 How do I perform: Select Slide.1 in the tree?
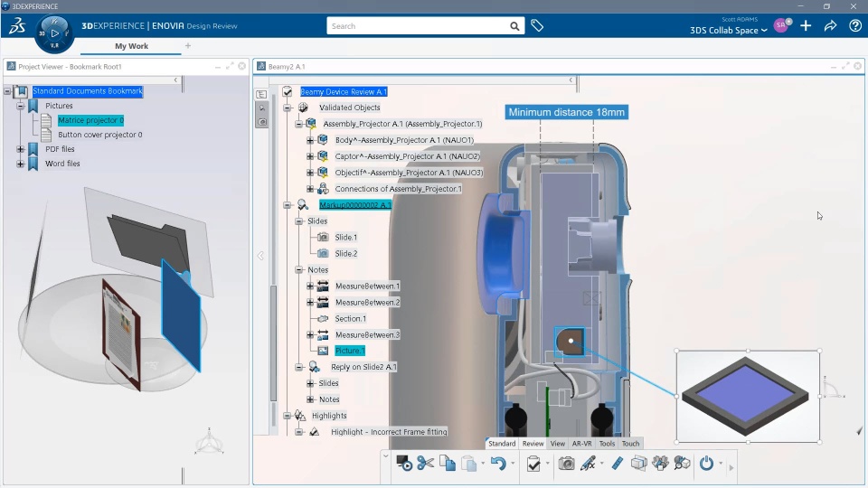click(x=346, y=238)
